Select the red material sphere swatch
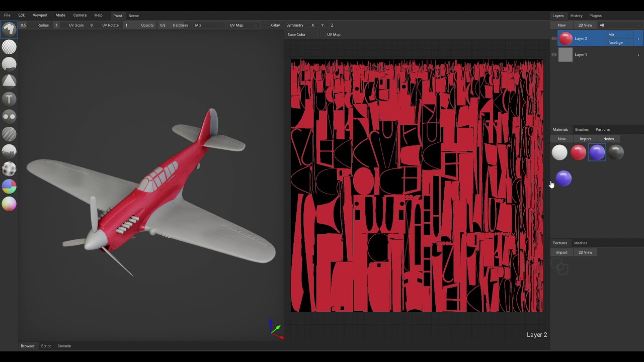644x362 pixels. coord(578,152)
